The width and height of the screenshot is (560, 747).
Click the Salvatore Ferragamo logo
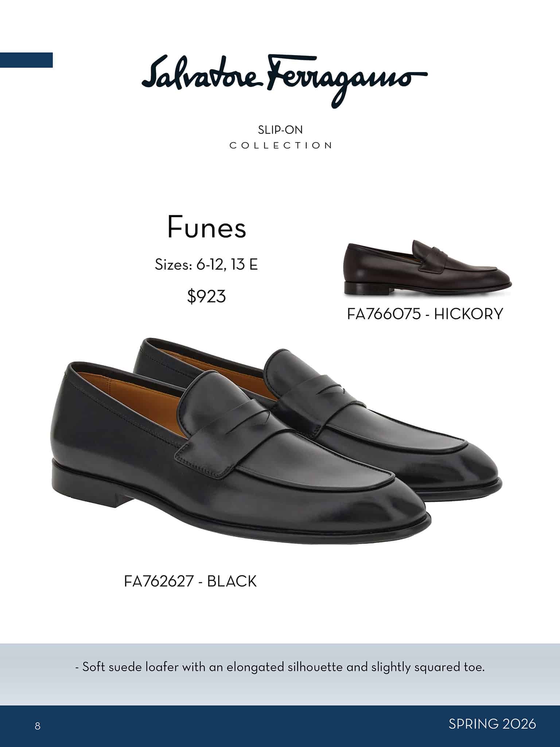[284, 81]
